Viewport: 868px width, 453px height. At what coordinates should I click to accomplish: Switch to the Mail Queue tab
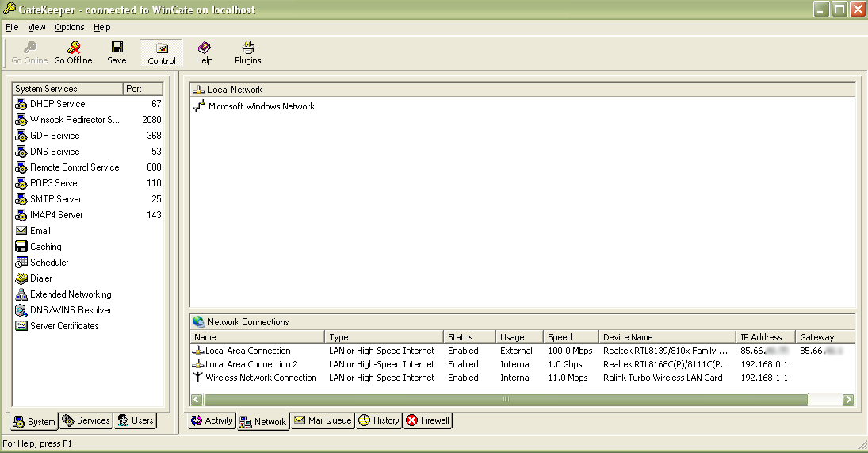point(323,421)
